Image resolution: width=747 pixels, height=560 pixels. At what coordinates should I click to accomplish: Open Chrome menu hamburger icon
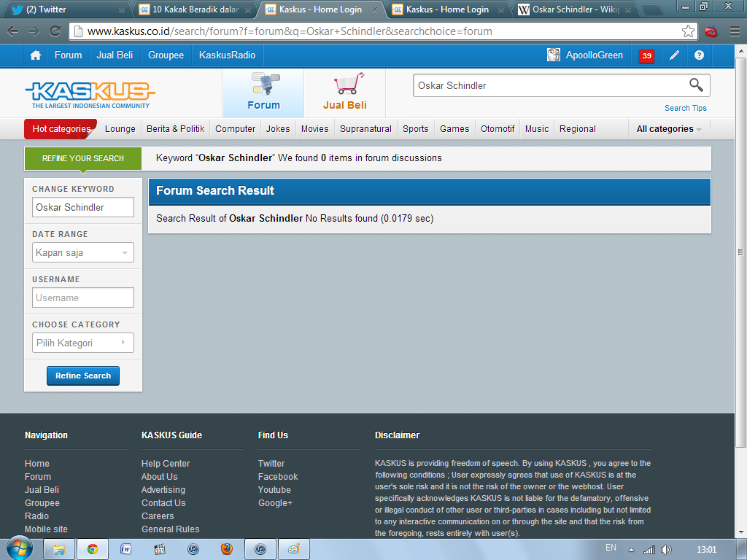[735, 31]
